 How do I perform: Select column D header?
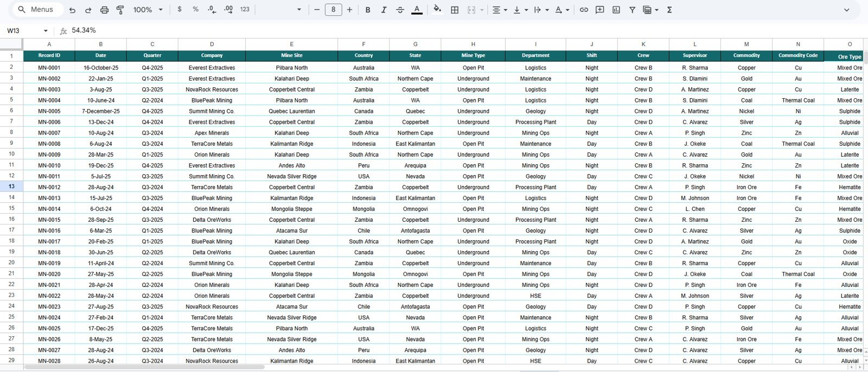click(212, 44)
